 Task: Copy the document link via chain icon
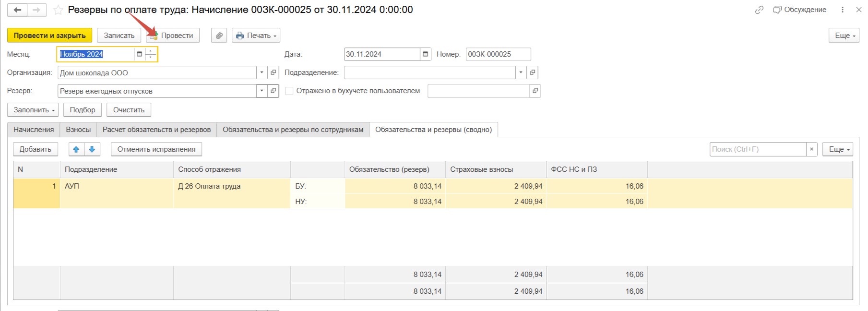(759, 10)
